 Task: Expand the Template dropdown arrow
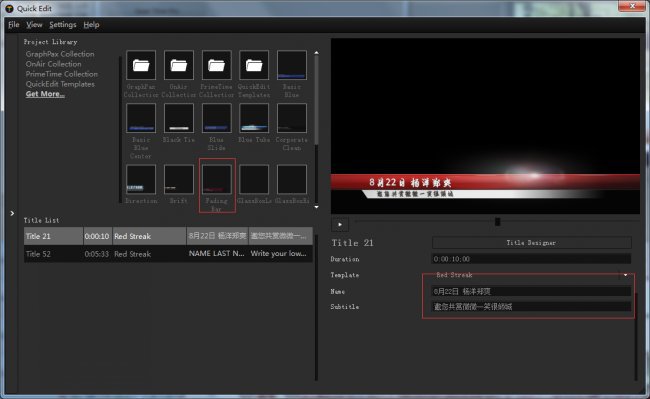(x=625, y=275)
